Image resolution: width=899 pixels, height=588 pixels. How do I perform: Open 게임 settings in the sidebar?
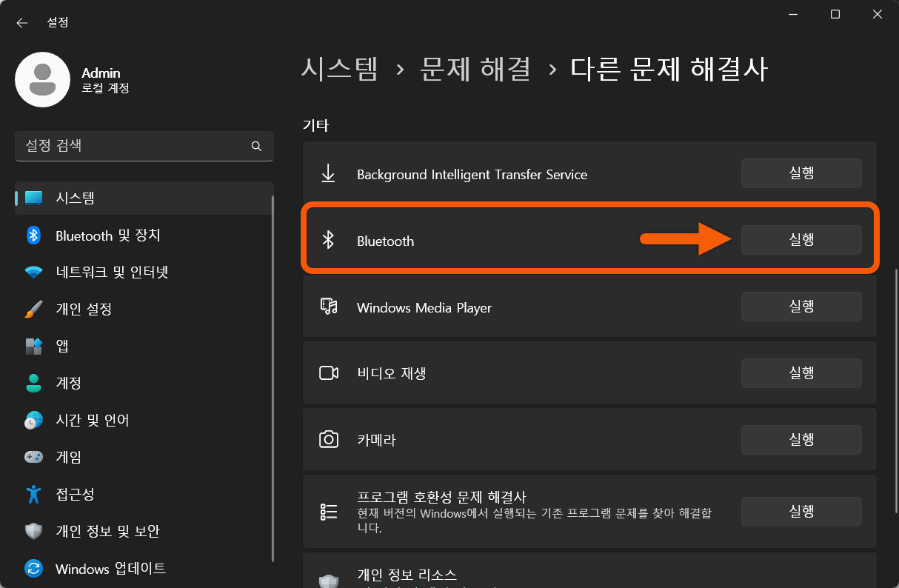[x=144, y=457]
